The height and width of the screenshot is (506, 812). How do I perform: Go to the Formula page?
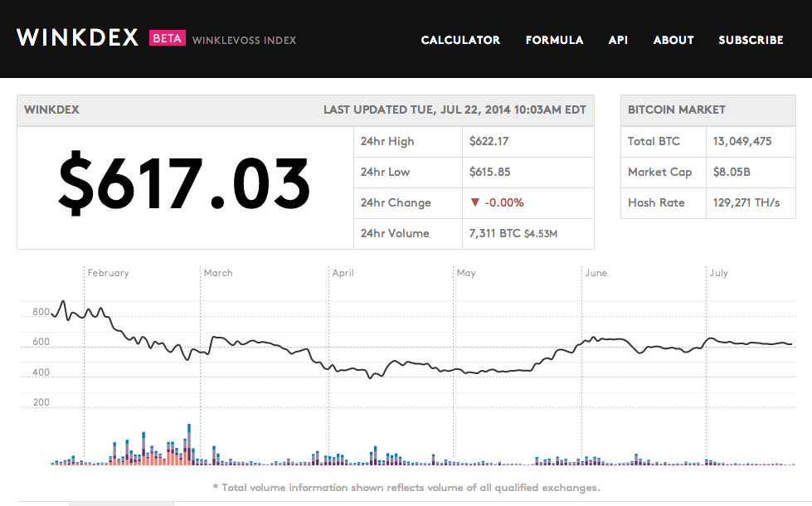[554, 40]
